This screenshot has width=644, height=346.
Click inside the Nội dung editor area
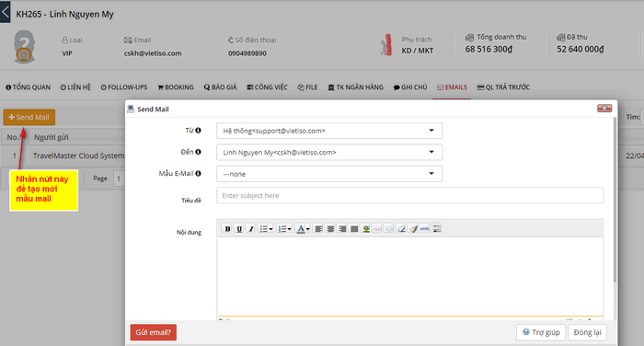410,276
